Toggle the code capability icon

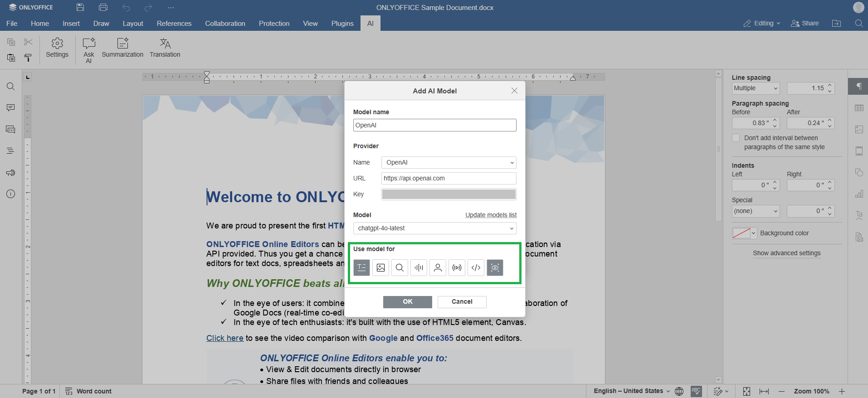(x=476, y=268)
